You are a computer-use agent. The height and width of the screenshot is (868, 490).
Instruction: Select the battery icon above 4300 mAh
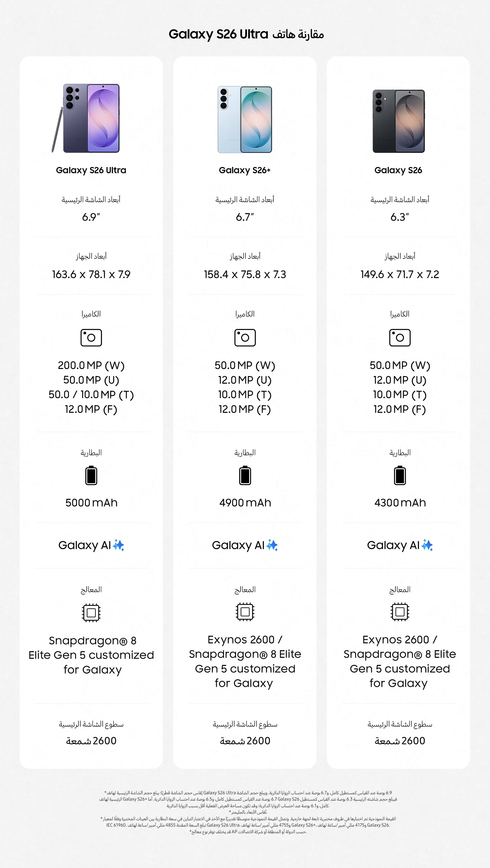pos(400,476)
